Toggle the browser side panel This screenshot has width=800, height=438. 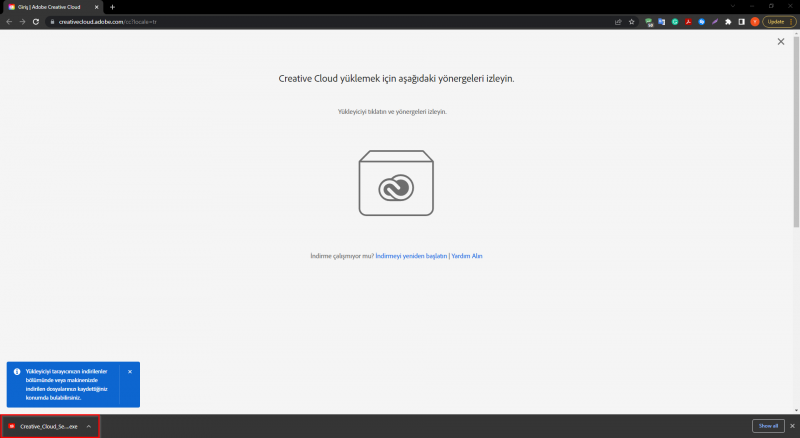741,22
